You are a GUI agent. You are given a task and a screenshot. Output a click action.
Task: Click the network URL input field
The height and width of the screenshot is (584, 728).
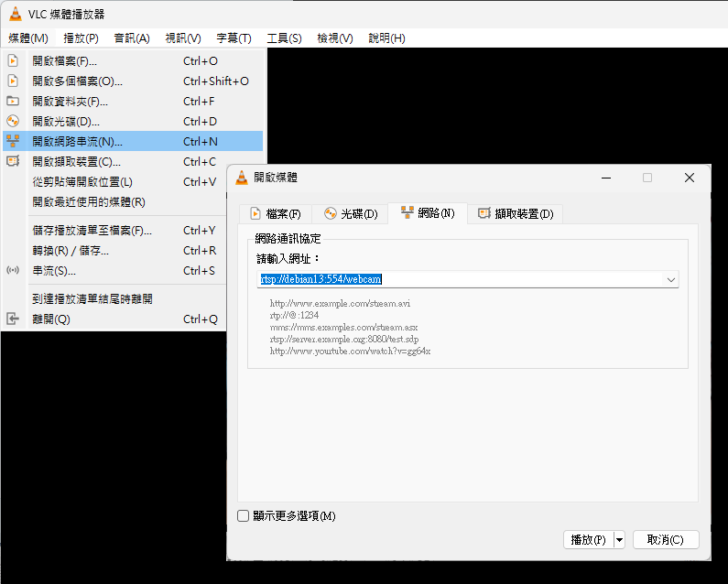click(458, 279)
